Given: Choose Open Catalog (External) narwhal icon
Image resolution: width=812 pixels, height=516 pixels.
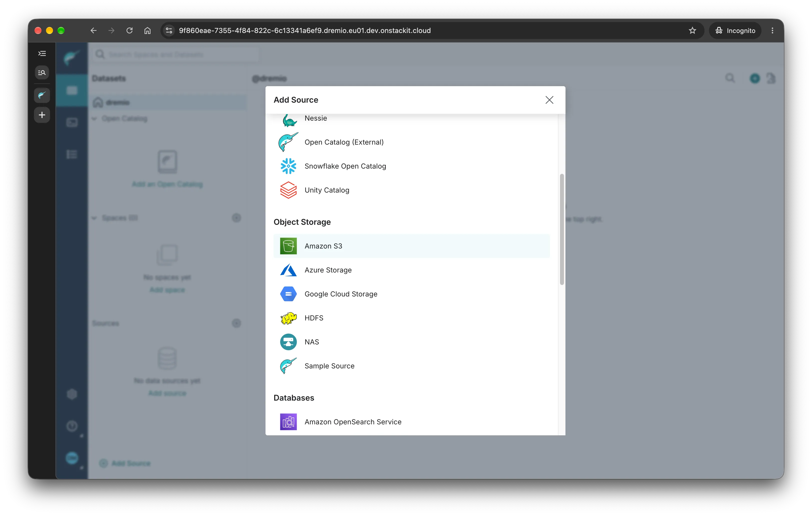Looking at the screenshot, I should (x=288, y=142).
